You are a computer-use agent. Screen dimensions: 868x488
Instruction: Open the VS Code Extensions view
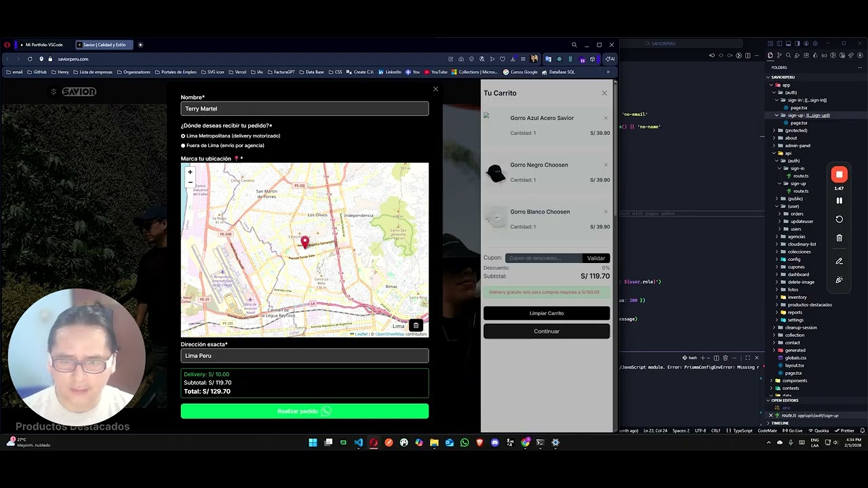tap(806, 55)
